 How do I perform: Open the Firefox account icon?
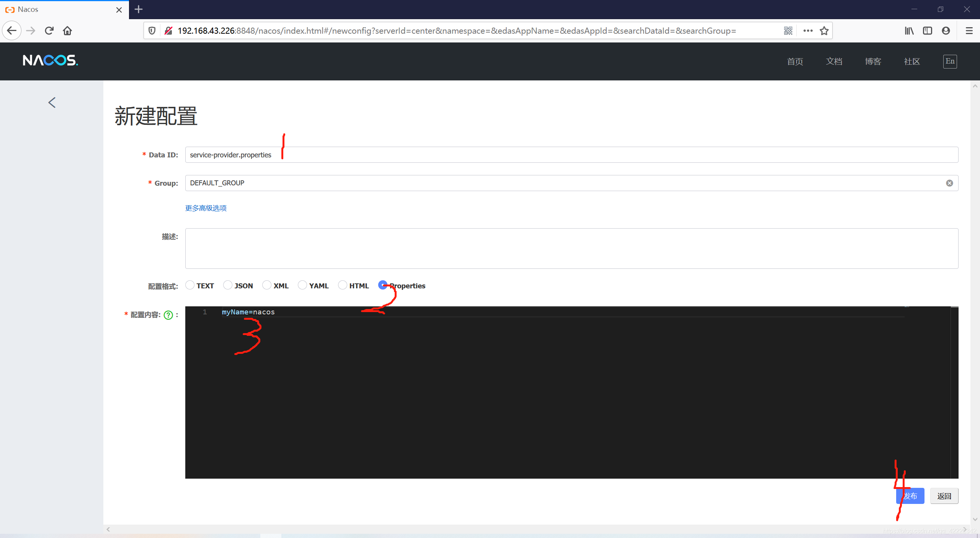[x=946, y=31]
